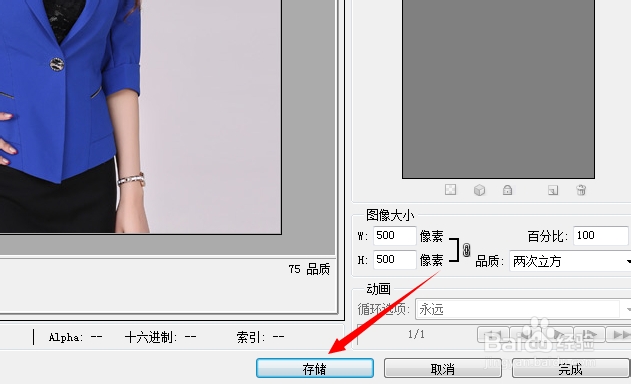Click the 十六进制: -- hex readout
Image resolution: width=631 pixels, height=384 pixels.
coord(161,337)
